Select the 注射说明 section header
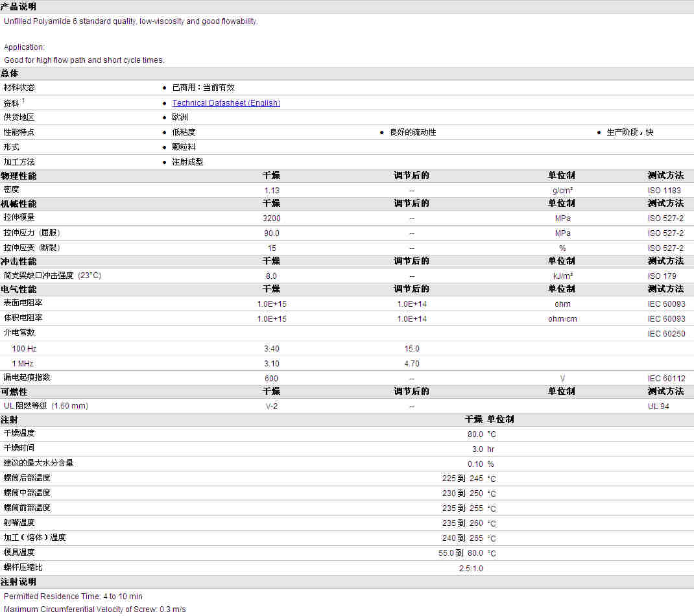The width and height of the screenshot is (694, 616). coord(19,582)
